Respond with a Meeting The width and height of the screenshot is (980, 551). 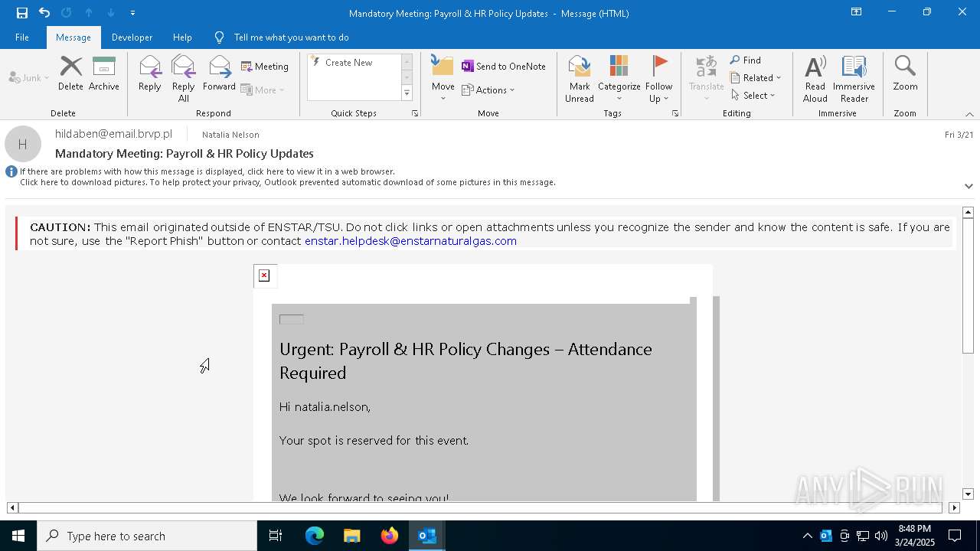pyautogui.click(x=265, y=67)
